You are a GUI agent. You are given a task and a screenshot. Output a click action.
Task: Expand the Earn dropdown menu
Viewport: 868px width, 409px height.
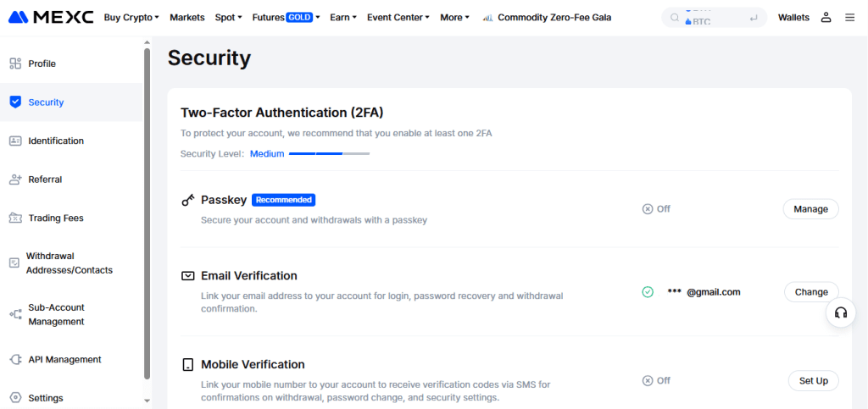(x=343, y=18)
